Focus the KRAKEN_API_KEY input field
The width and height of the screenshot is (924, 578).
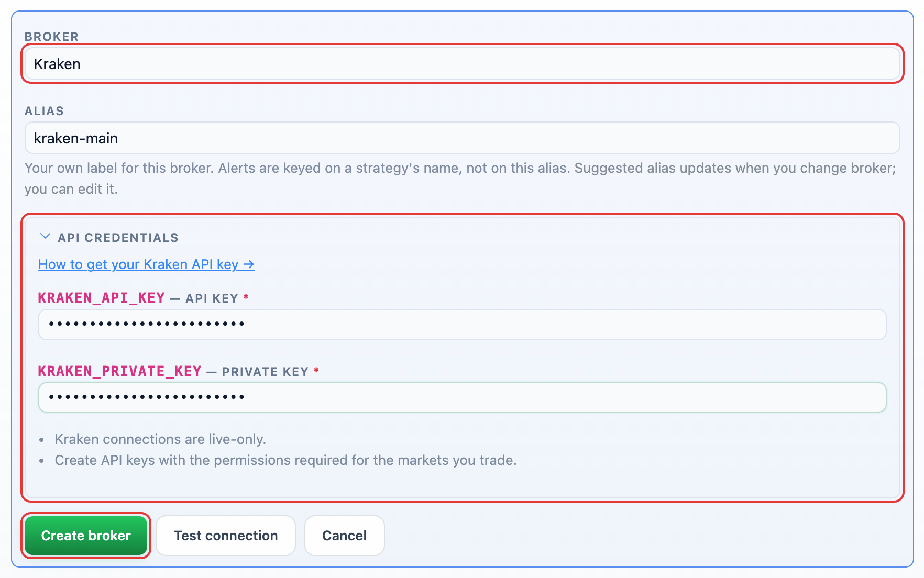click(x=462, y=324)
